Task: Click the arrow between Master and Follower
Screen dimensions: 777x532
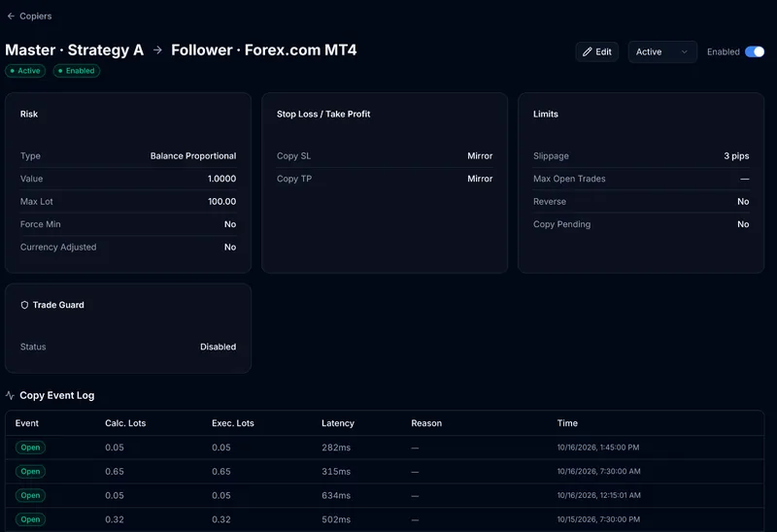Action: pos(157,50)
